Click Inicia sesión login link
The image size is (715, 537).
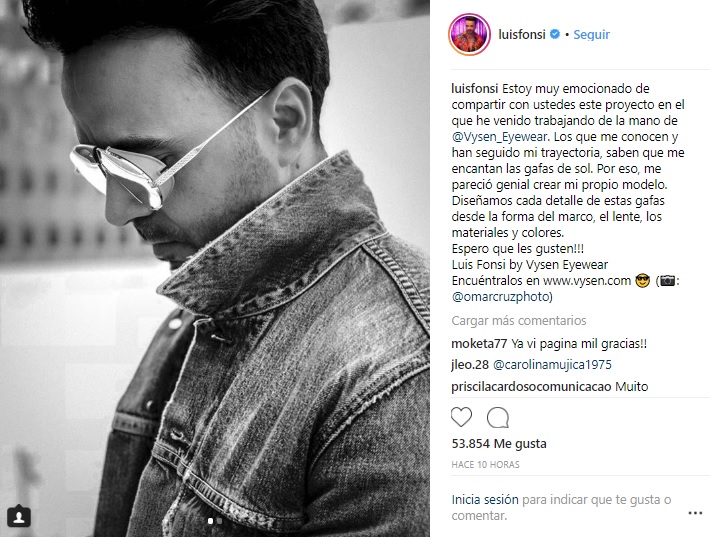tap(485, 500)
